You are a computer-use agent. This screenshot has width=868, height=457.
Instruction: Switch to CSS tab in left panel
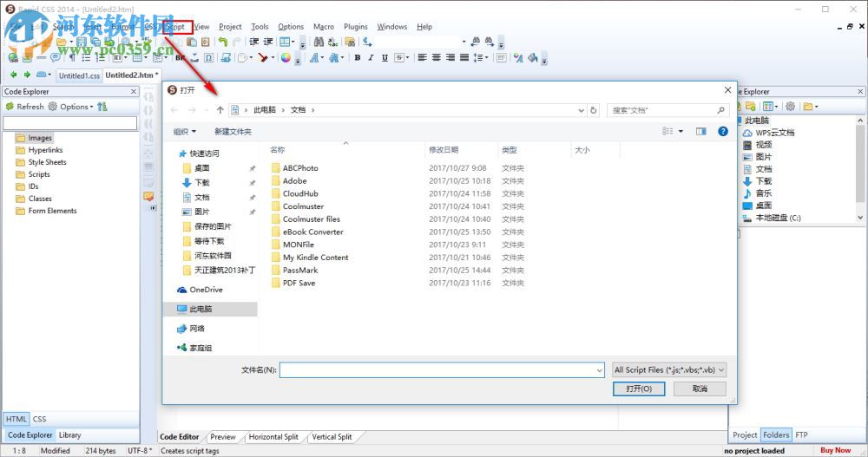[39, 419]
